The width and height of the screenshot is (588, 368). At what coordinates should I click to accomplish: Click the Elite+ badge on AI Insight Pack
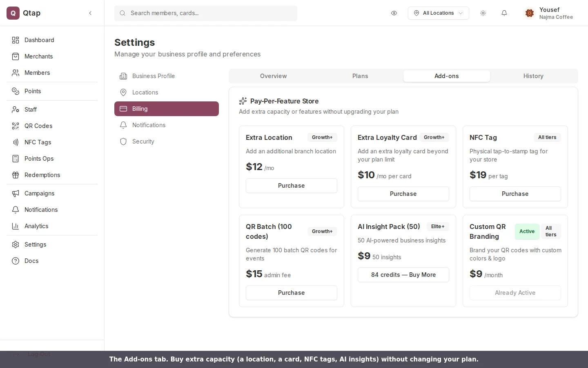[438, 227]
